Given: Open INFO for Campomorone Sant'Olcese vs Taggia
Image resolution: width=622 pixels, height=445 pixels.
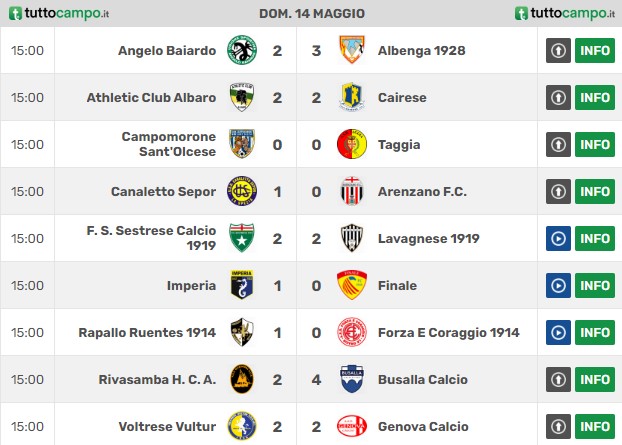Looking at the screenshot, I should coord(595,144).
